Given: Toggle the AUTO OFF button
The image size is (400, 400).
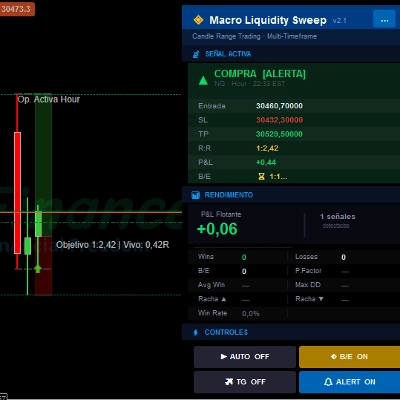Looking at the screenshot, I should pos(245,357).
